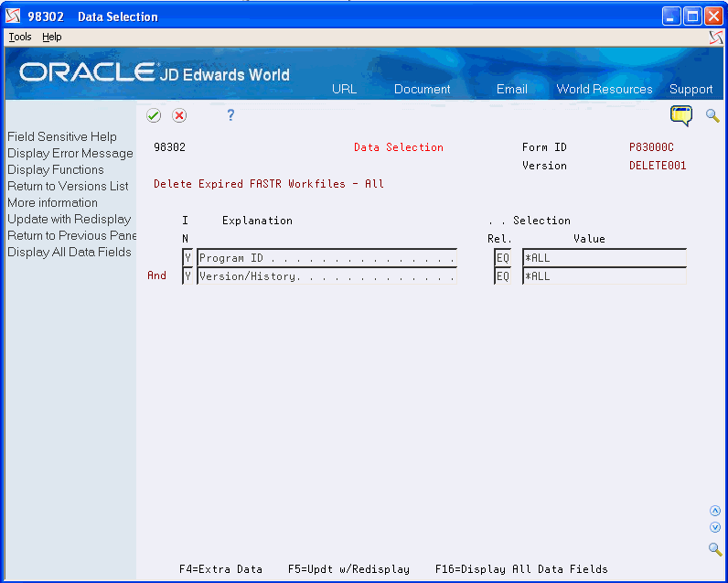Click Version/History explanation field
The image size is (728, 583).
pos(327,276)
